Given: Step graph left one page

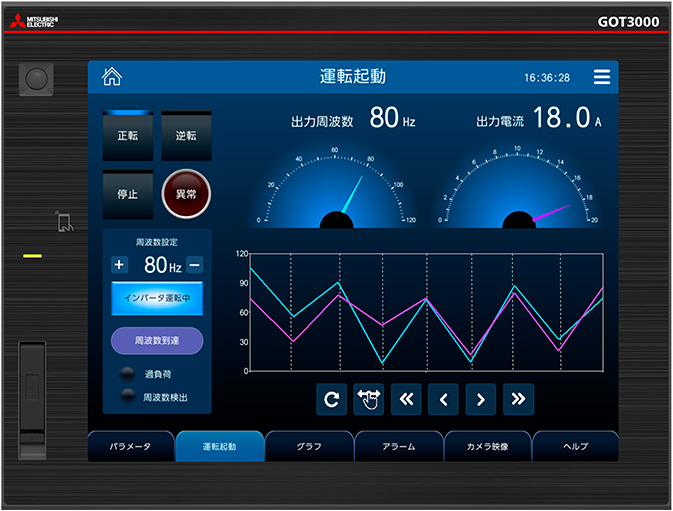Looking at the screenshot, I should click(443, 399).
